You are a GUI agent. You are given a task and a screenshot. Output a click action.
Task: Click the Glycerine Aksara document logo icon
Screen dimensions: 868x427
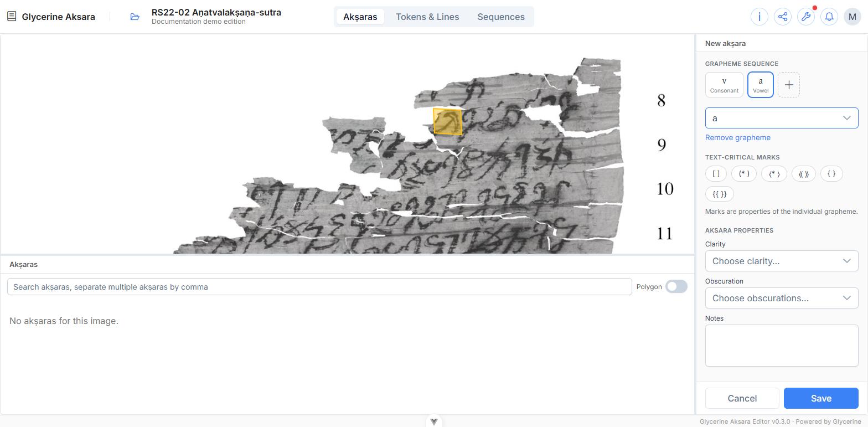point(12,17)
